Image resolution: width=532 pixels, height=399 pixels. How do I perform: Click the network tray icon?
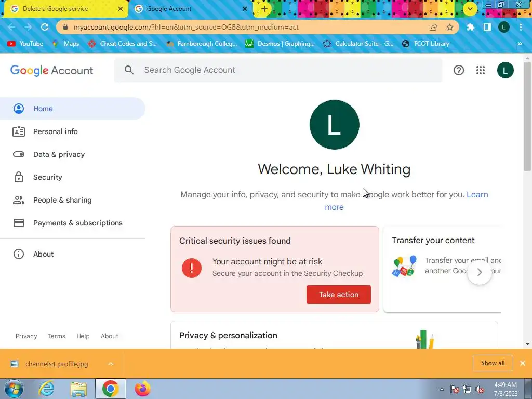click(467, 390)
